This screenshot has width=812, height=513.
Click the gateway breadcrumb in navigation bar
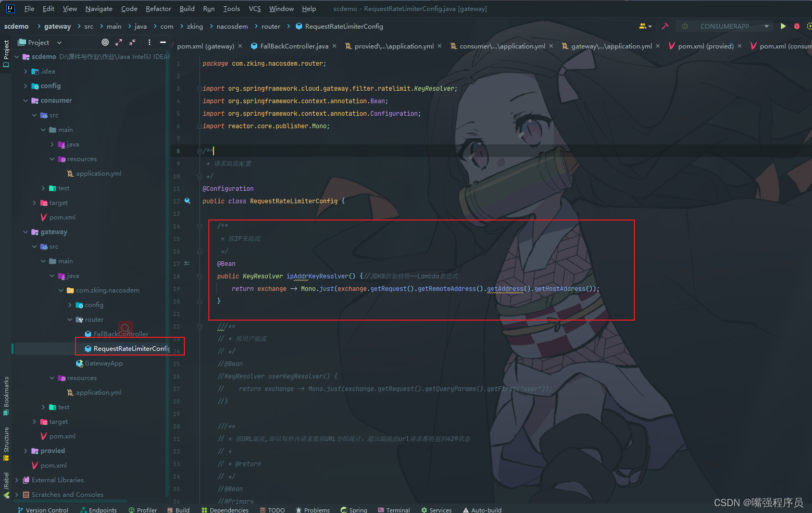click(57, 26)
